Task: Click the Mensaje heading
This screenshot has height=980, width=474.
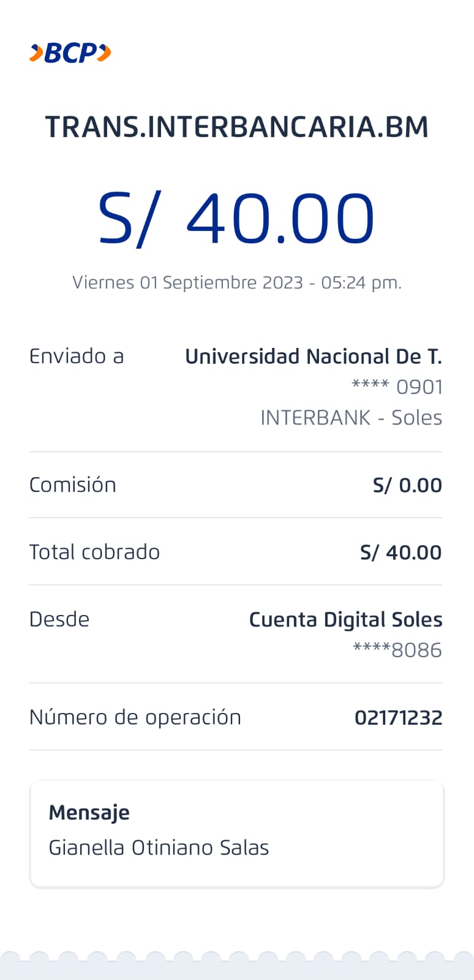Action: (89, 813)
